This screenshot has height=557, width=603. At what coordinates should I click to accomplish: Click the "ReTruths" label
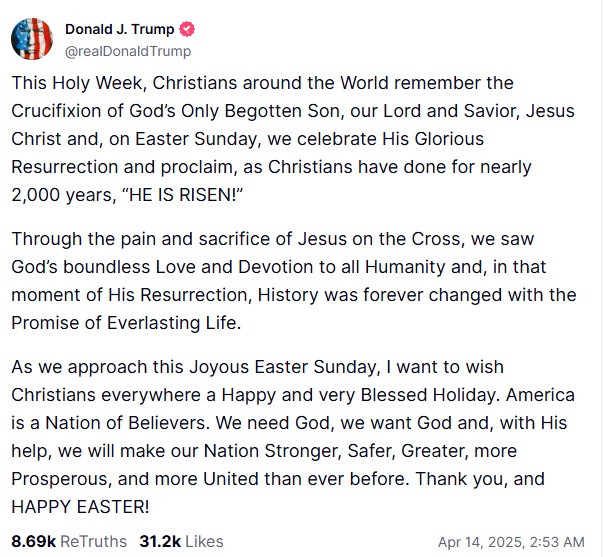pos(93,542)
